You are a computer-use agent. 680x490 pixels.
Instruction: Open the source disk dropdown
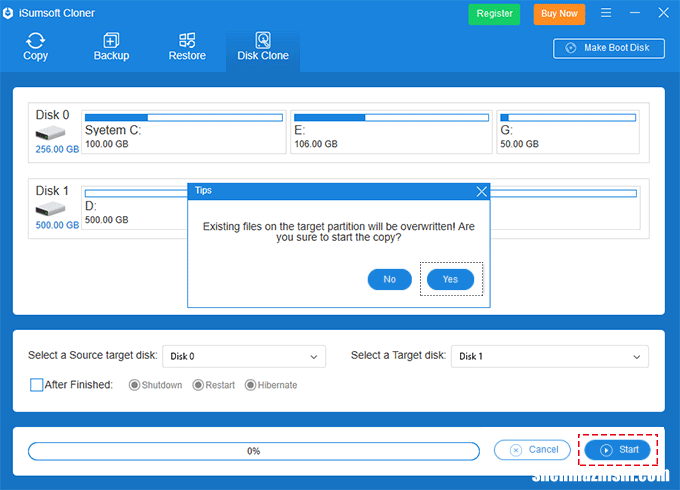(x=244, y=356)
